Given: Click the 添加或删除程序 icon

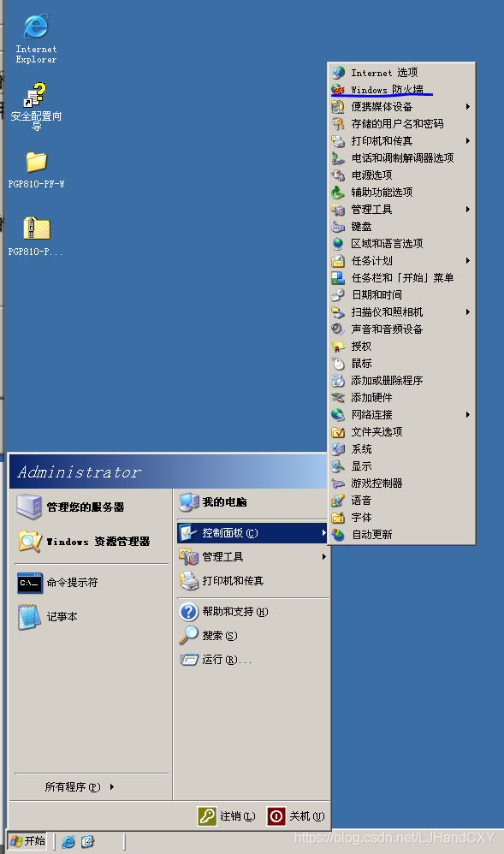Looking at the screenshot, I should (x=338, y=380).
